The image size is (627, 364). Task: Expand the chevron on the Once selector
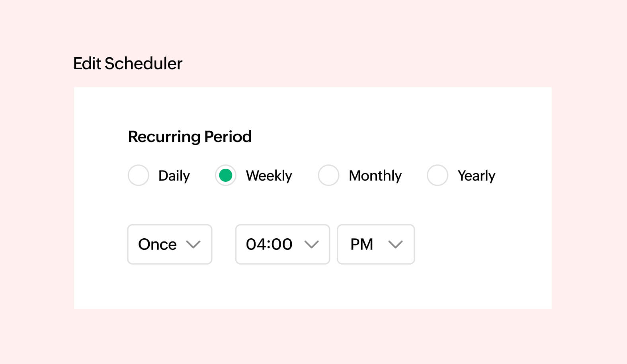[195, 244]
